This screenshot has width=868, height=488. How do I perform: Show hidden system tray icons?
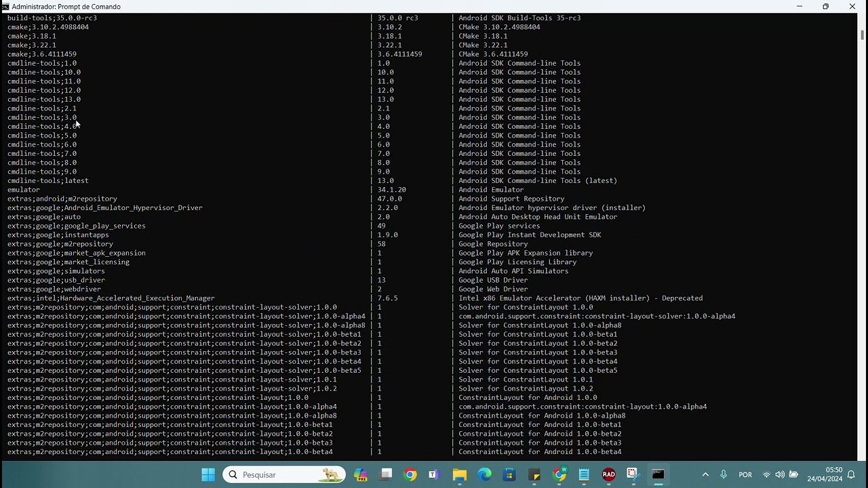coord(705,474)
